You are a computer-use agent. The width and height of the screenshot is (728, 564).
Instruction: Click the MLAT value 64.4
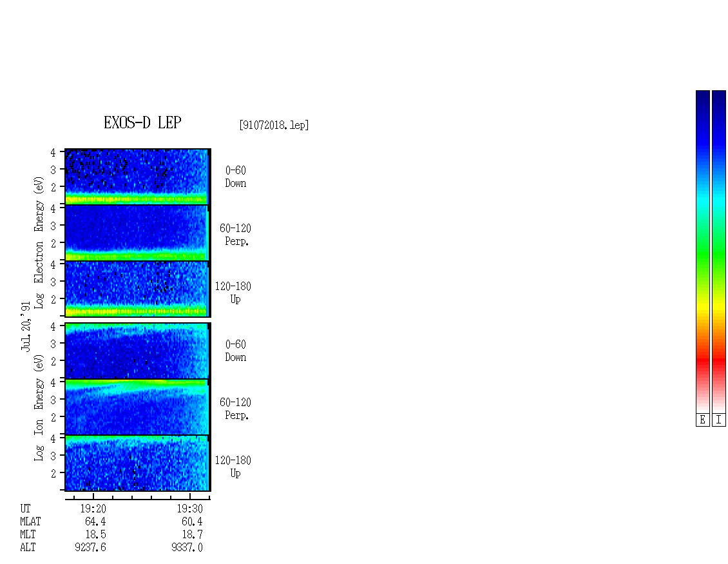(95, 521)
